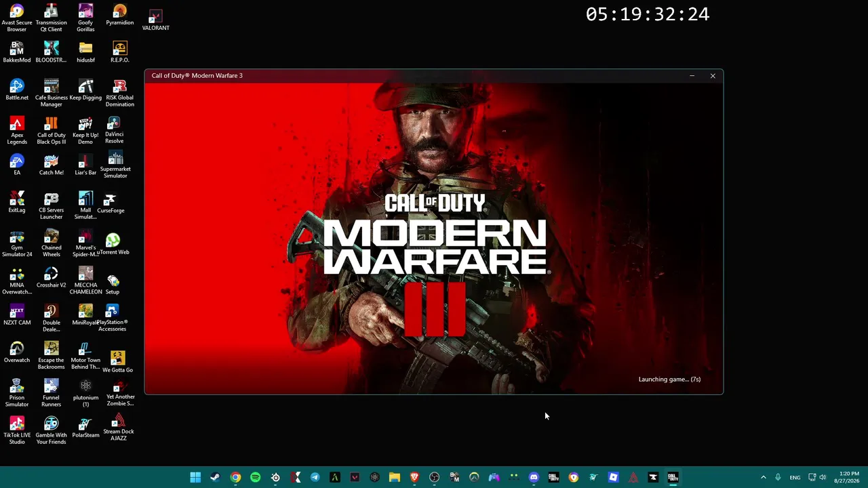868x488 pixels.
Task: Open Roblox from the taskbar
Action: [614, 477]
